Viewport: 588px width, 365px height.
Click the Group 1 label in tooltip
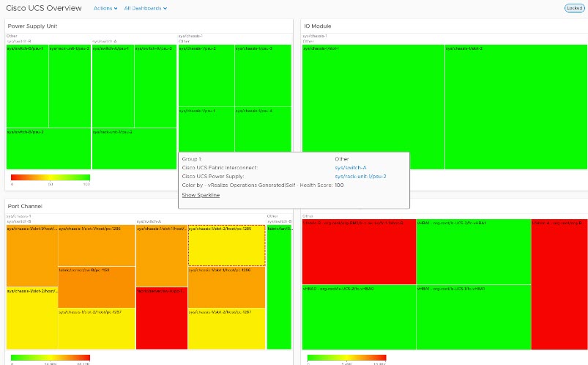[192, 159]
